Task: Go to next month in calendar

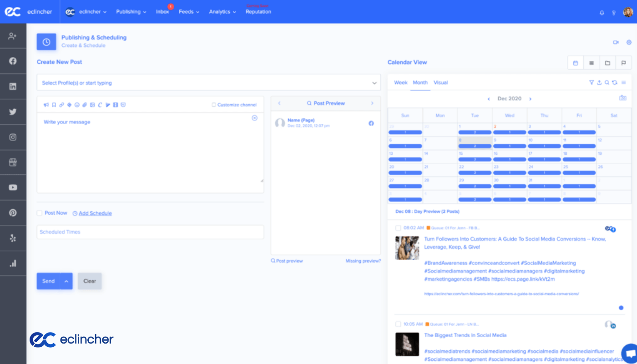Action: pyautogui.click(x=530, y=99)
